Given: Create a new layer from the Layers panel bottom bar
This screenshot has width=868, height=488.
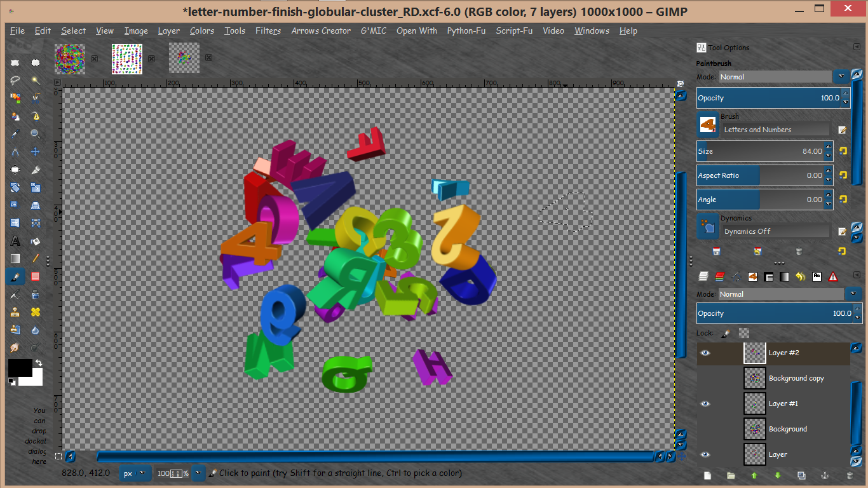Looking at the screenshot, I should click(707, 475).
